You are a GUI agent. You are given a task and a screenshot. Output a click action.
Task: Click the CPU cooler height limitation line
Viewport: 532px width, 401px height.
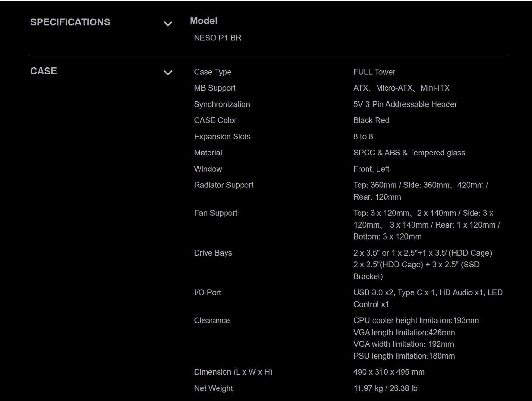tap(416, 321)
